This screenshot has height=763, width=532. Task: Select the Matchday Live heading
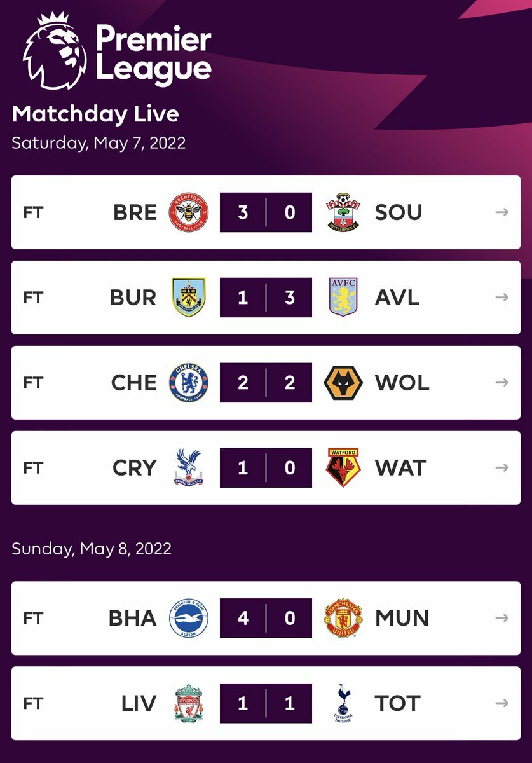(x=95, y=114)
